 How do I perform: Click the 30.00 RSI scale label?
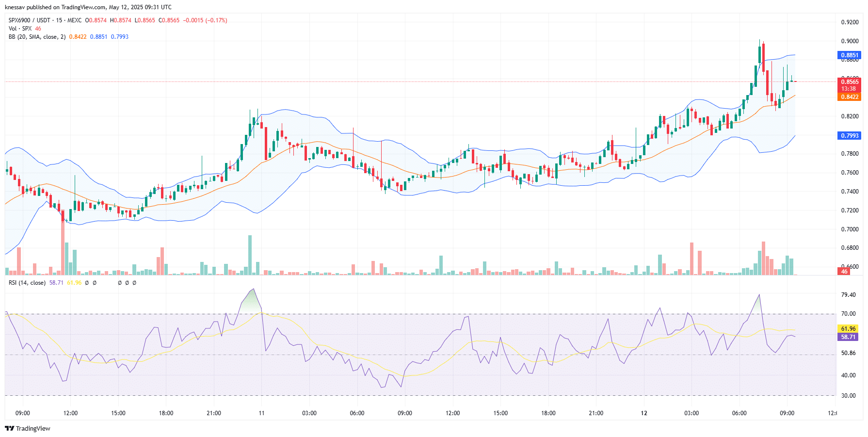click(x=848, y=396)
